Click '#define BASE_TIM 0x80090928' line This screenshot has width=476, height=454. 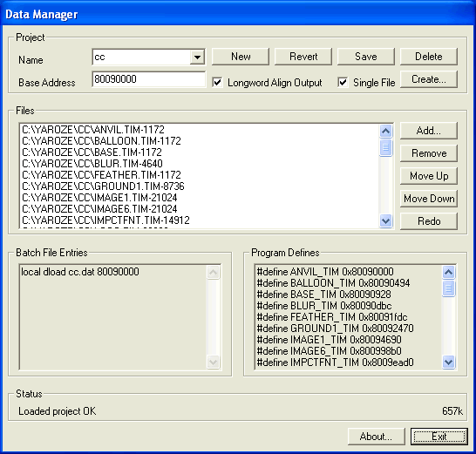pos(324,295)
